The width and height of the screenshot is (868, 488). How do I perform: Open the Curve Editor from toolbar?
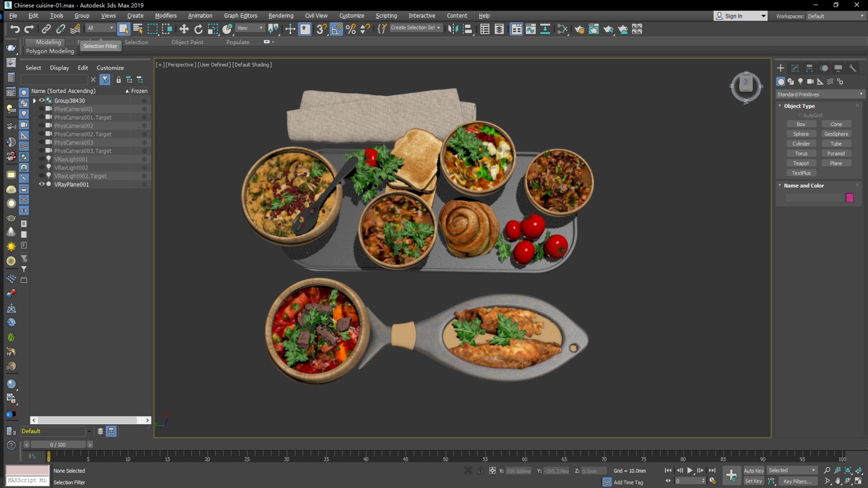pyautogui.click(x=531, y=29)
